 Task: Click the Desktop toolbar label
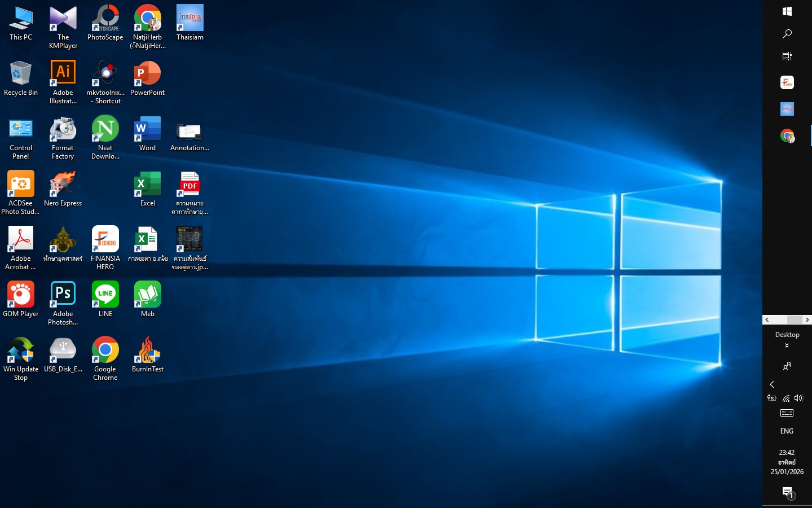tap(787, 335)
